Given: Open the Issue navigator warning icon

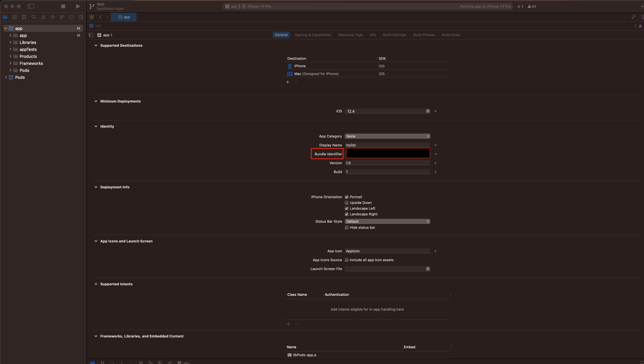Looking at the screenshot, I should tap(43, 17).
